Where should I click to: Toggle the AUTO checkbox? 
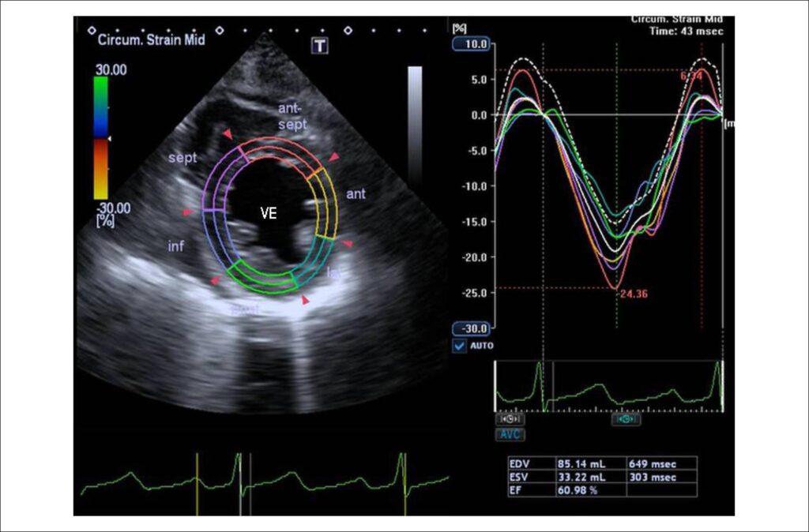click(459, 346)
